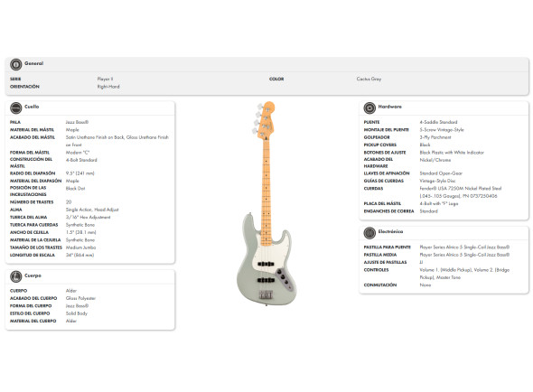Click the Vintage-Style Disc string guide value
Viewport: 533px width, 392px height.
pos(437,181)
